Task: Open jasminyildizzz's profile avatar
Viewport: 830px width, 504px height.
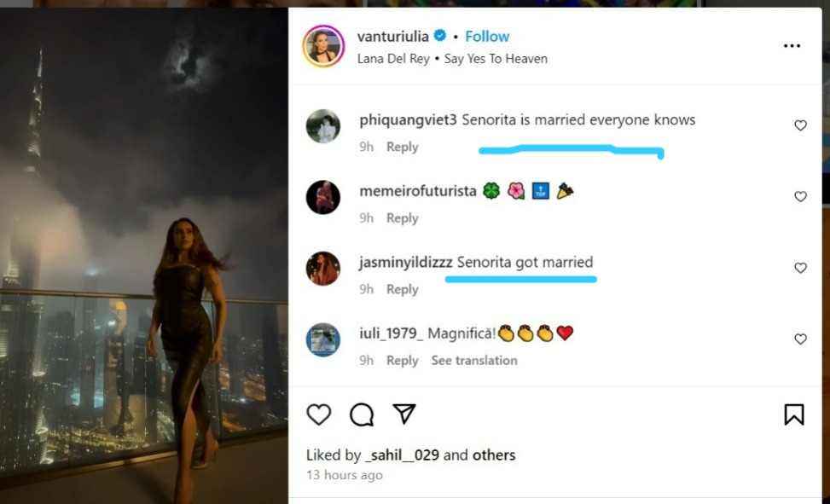Action: click(x=323, y=269)
